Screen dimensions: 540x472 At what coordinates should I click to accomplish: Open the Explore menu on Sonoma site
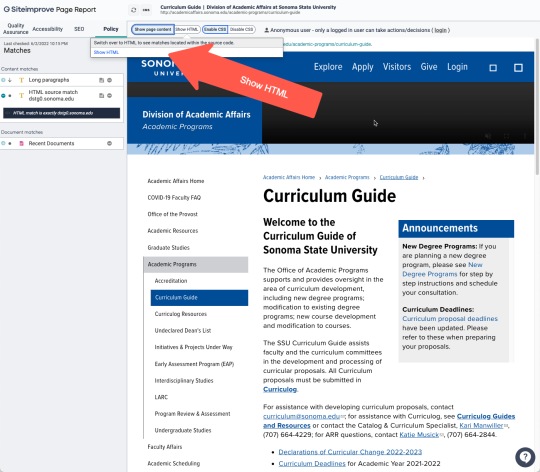click(x=328, y=67)
